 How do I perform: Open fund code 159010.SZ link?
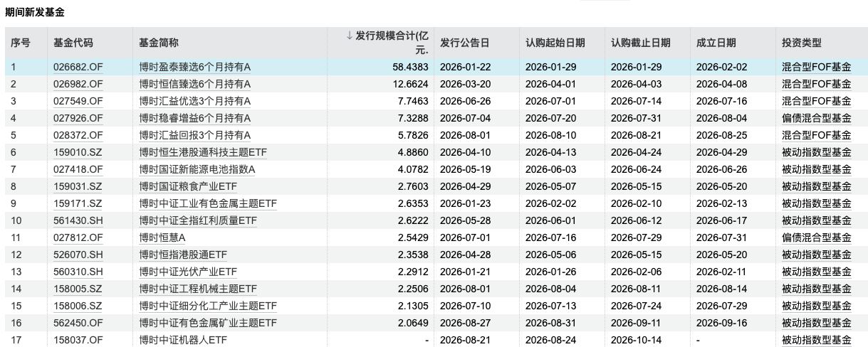coord(78,153)
